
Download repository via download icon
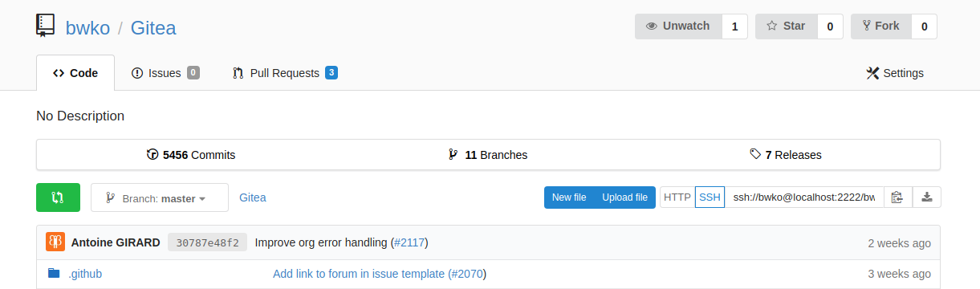pyautogui.click(x=926, y=197)
